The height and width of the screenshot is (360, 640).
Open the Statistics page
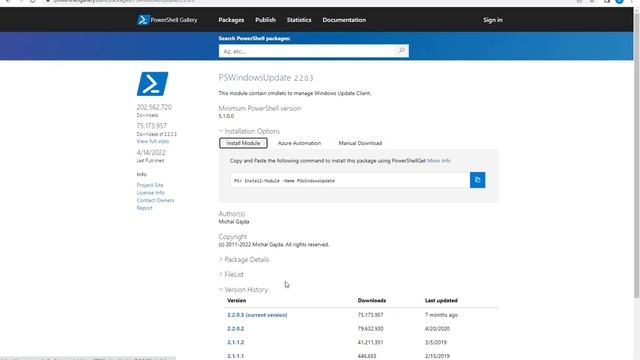[x=299, y=20]
